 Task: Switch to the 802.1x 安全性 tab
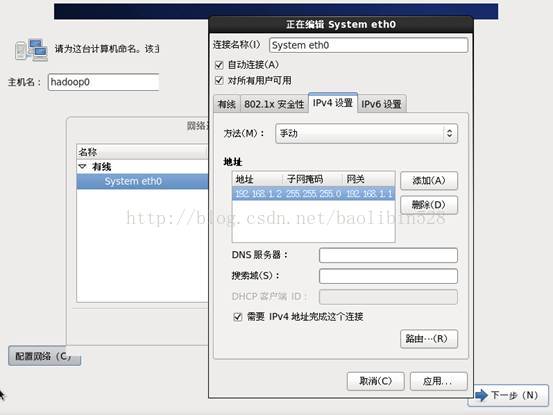coord(274,104)
